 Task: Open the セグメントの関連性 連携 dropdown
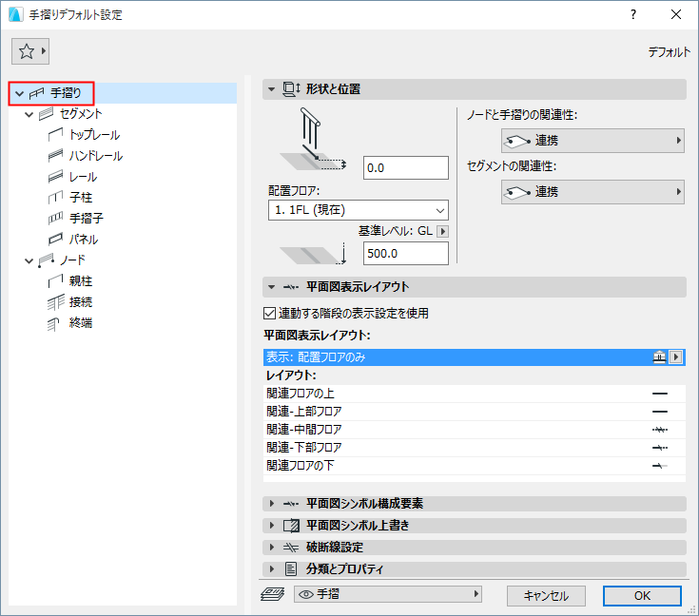tap(592, 192)
